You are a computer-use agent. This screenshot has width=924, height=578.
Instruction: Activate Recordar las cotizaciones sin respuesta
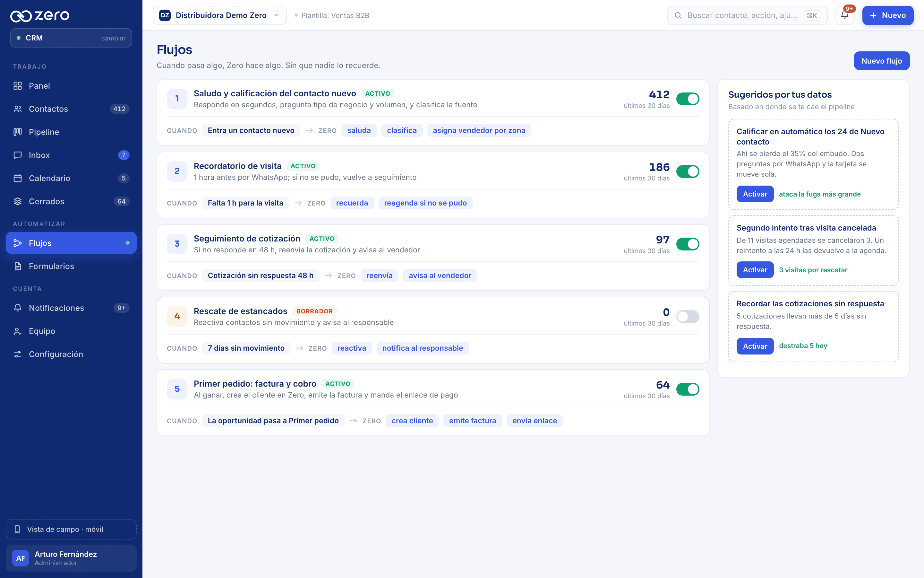click(x=755, y=346)
